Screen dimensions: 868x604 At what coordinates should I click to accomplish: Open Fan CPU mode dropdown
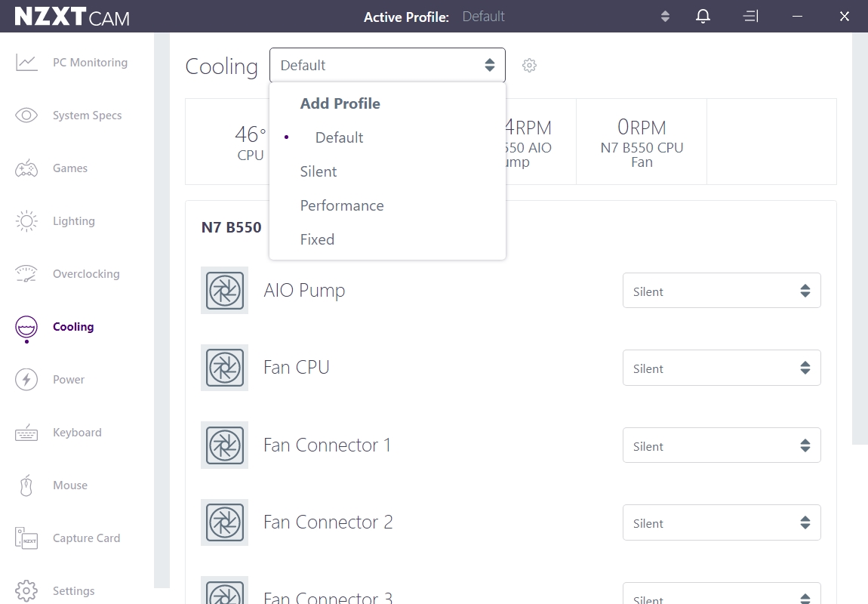pyautogui.click(x=722, y=368)
